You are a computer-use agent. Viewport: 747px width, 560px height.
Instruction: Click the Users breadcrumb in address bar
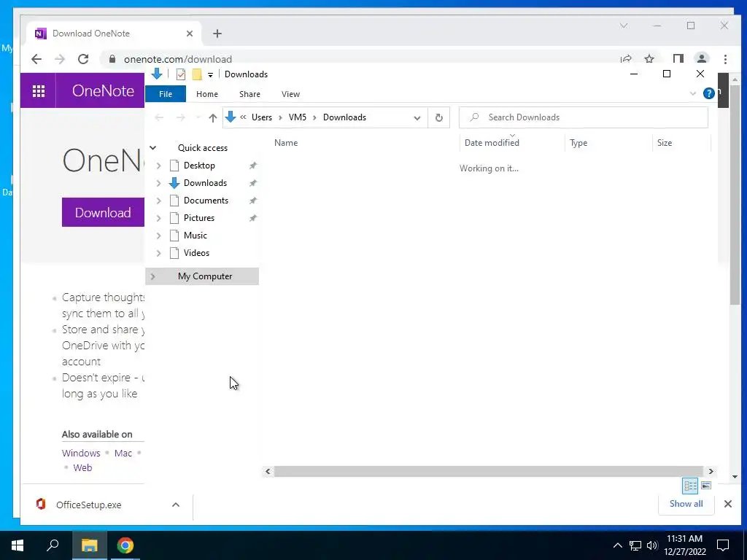(x=262, y=117)
